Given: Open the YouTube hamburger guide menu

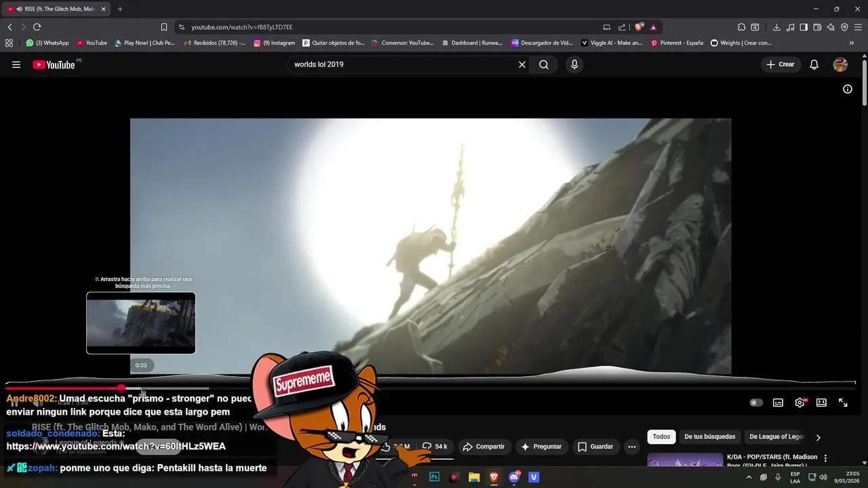Looking at the screenshot, I should point(16,64).
